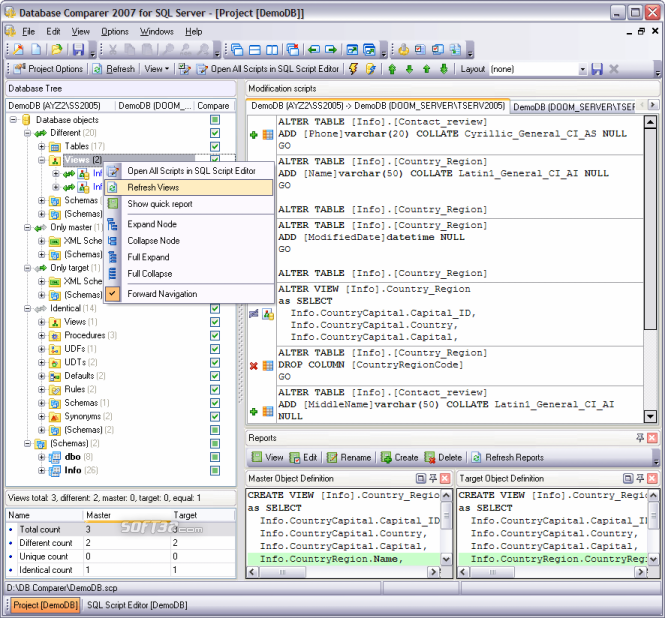665x618 pixels.
Task: Maximize the Target Object Definition panel icon
Action: click(x=628, y=478)
